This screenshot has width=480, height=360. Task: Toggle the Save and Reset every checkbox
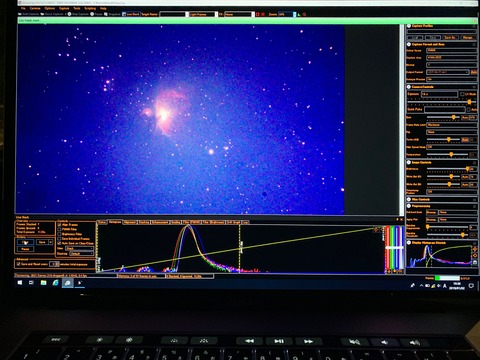[x=18, y=264]
